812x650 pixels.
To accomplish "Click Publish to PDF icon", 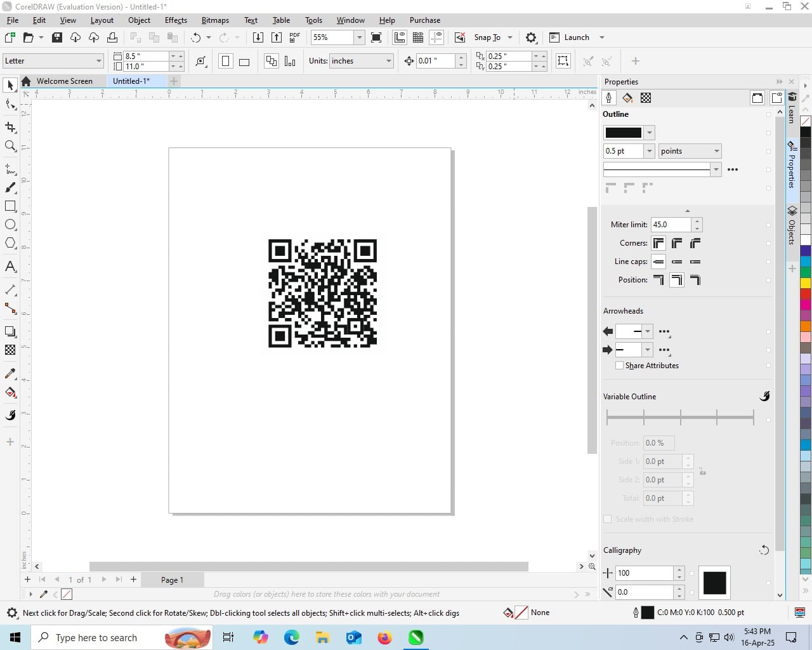I will [x=295, y=37].
